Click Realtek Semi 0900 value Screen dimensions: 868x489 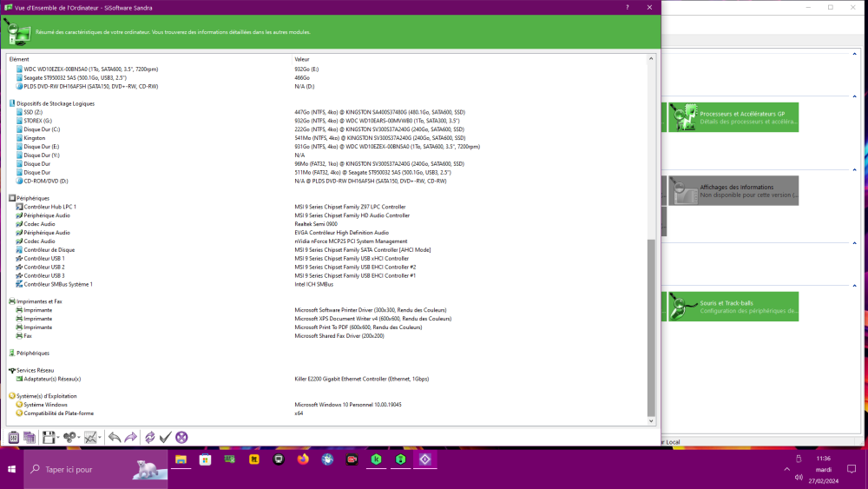(x=316, y=224)
